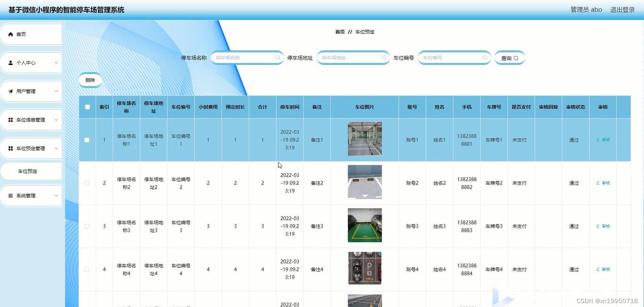
Task: Click the 停车场地址2 cell
Action: (154, 183)
